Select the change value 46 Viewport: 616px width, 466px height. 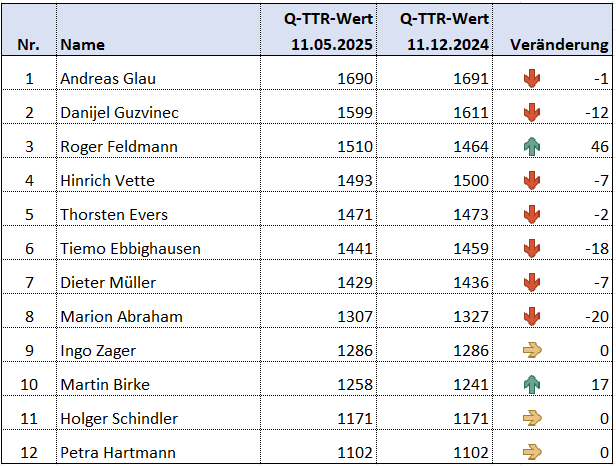point(600,147)
